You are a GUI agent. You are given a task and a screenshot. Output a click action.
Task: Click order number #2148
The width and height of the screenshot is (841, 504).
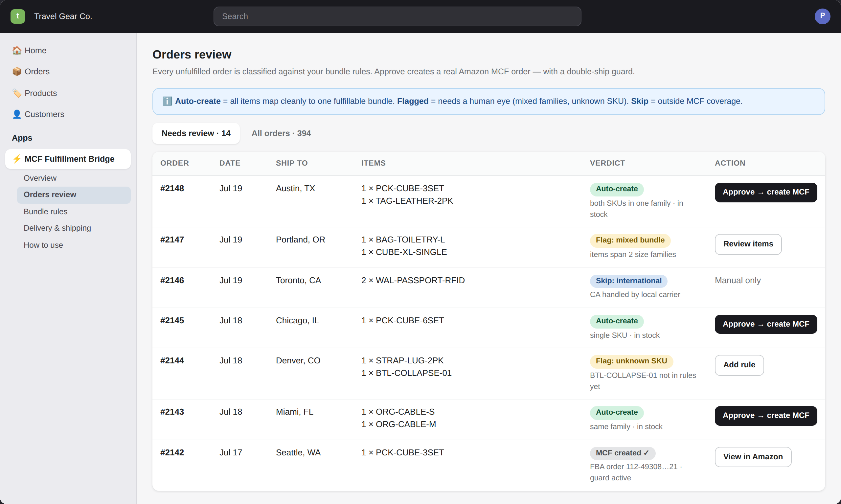(x=172, y=189)
